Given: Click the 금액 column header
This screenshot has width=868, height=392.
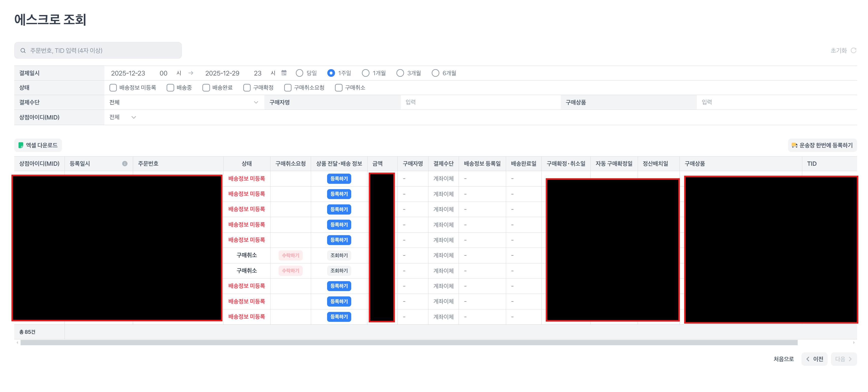Looking at the screenshot, I should [x=377, y=164].
